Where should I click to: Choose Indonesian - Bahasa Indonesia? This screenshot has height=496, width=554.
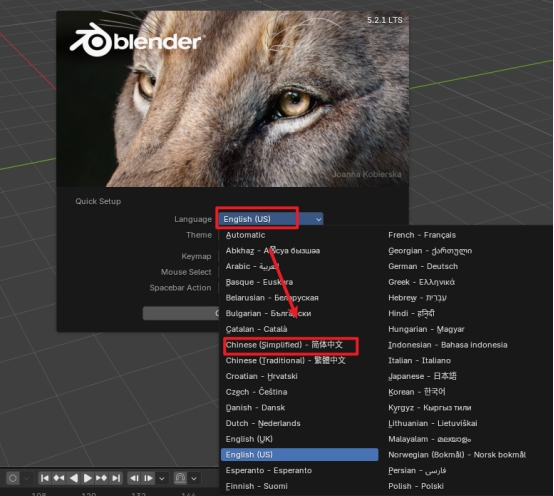467,345
